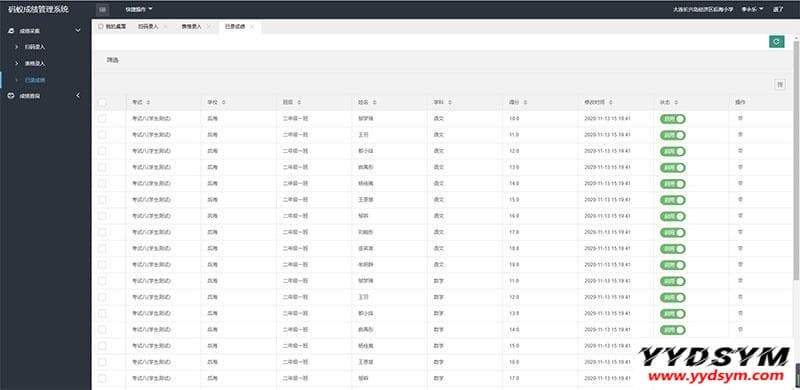The width and height of the screenshot is (800, 390).
Task: Close the 扫码录入 tab with its X
Action: pos(165,27)
